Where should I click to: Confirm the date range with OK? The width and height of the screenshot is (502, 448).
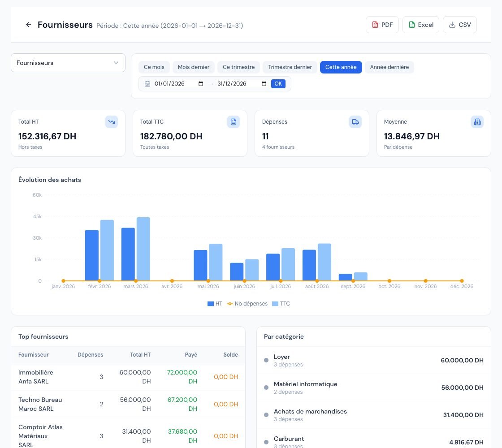(x=278, y=84)
